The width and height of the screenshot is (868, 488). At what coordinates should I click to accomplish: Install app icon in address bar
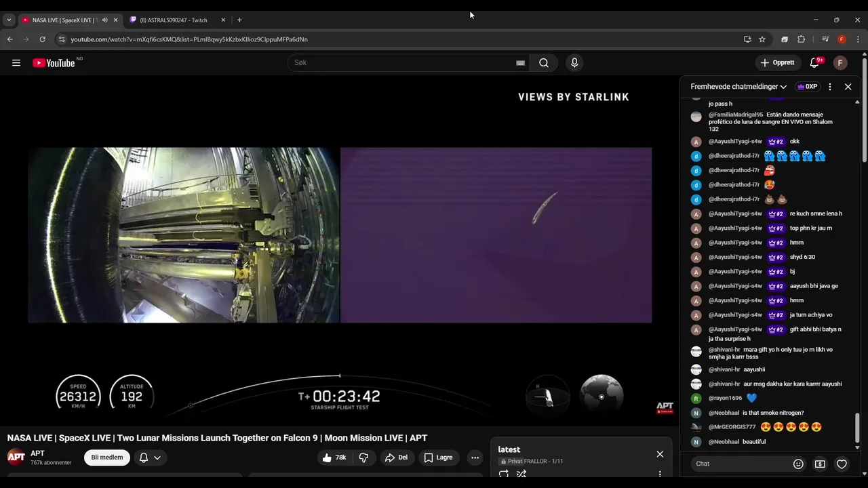pyautogui.click(x=747, y=39)
